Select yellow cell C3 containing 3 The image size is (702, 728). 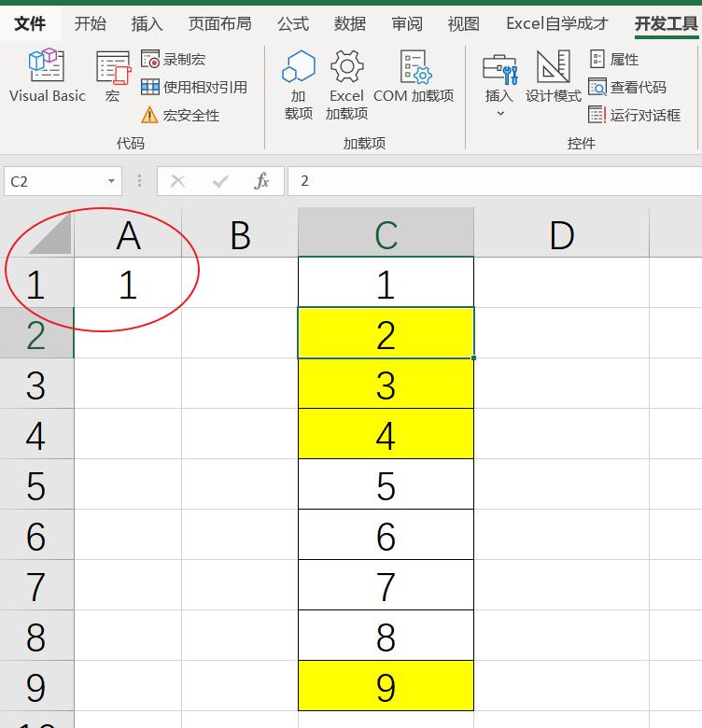[386, 384]
